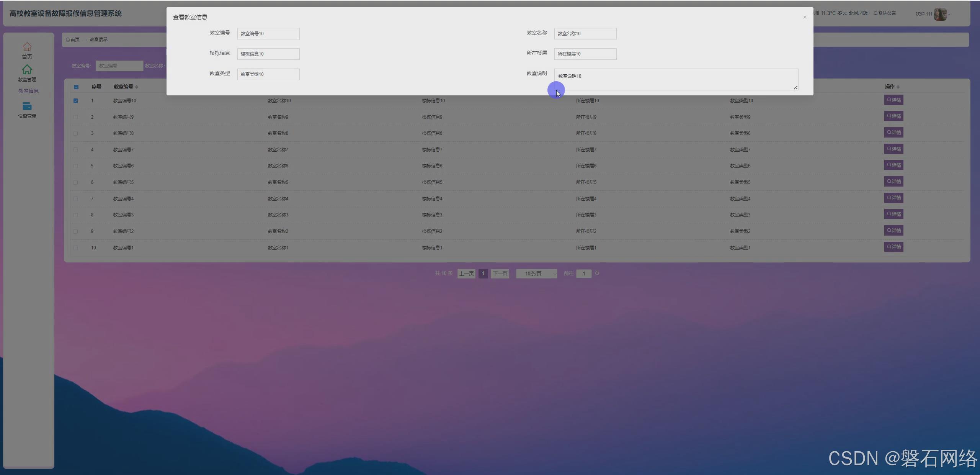Toggle the select-all checkbox in the table header
Viewport: 980px width, 475px height.
pyautogui.click(x=76, y=87)
